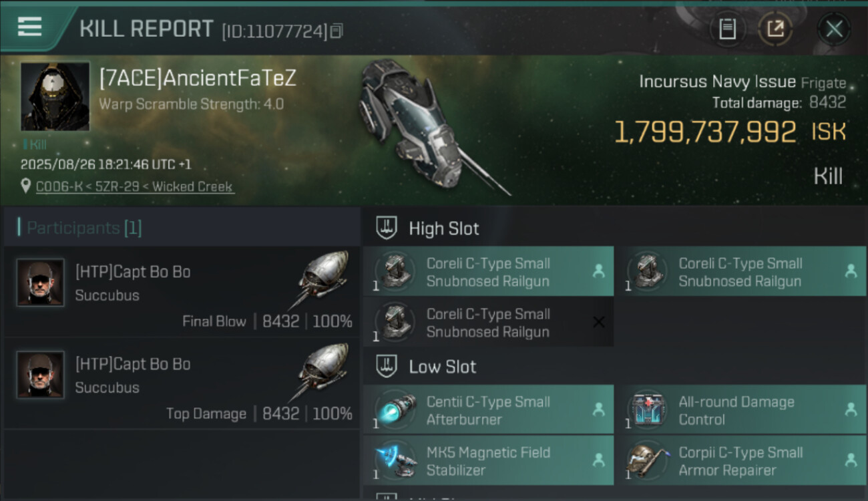Viewport: 868px width, 501px height.
Task: Close the kill report window
Action: [834, 29]
